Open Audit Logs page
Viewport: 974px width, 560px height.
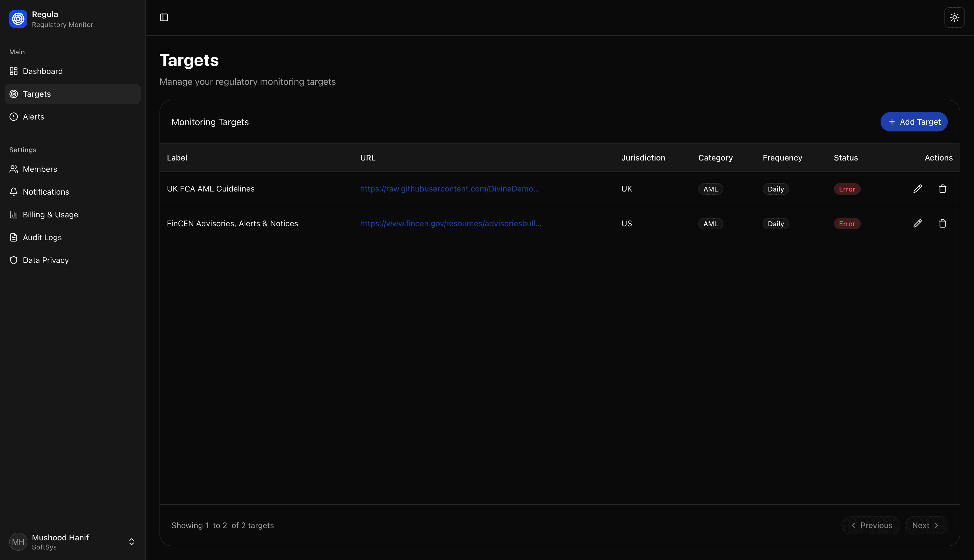click(42, 237)
